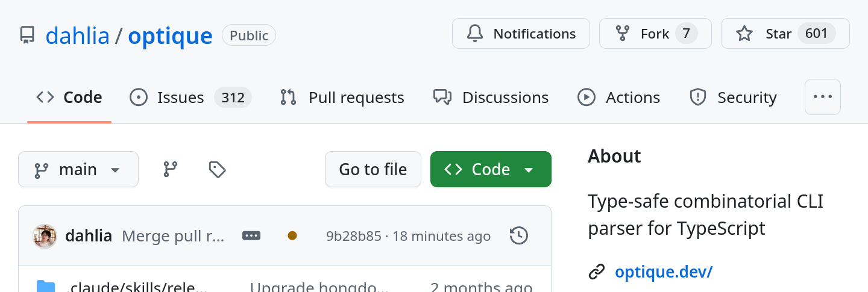Viewport: 868px width, 292px height.
Task: Open Notifications subscription button
Action: (521, 34)
